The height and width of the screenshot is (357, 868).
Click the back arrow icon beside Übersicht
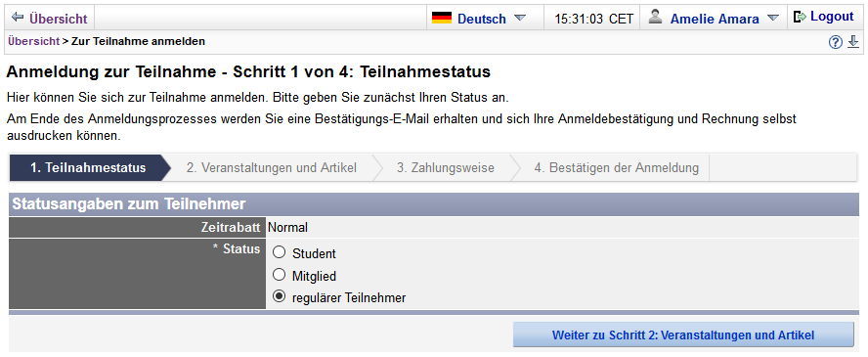click(x=18, y=18)
